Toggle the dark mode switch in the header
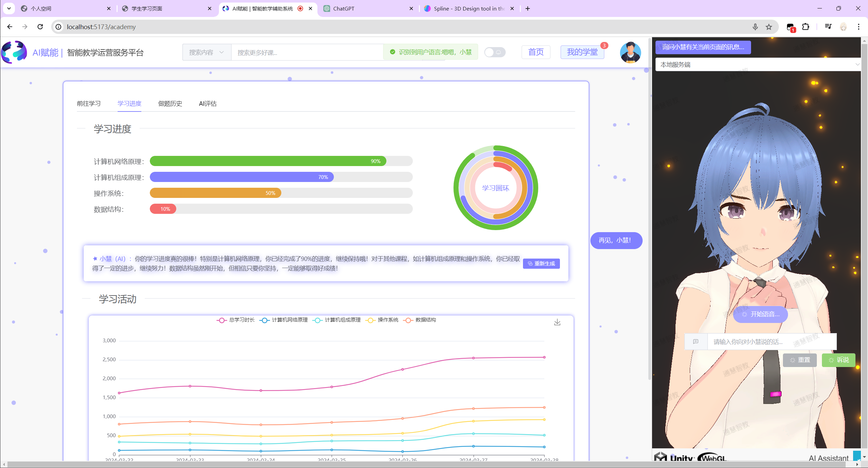This screenshot has width=868, height=468. [x=494, y=52]
